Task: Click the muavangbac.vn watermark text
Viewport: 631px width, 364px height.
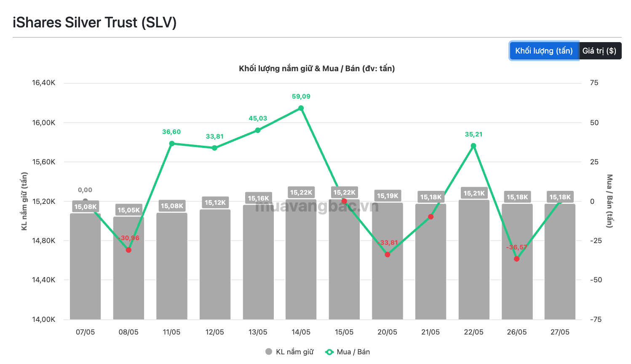Action: tap(317, 206)
